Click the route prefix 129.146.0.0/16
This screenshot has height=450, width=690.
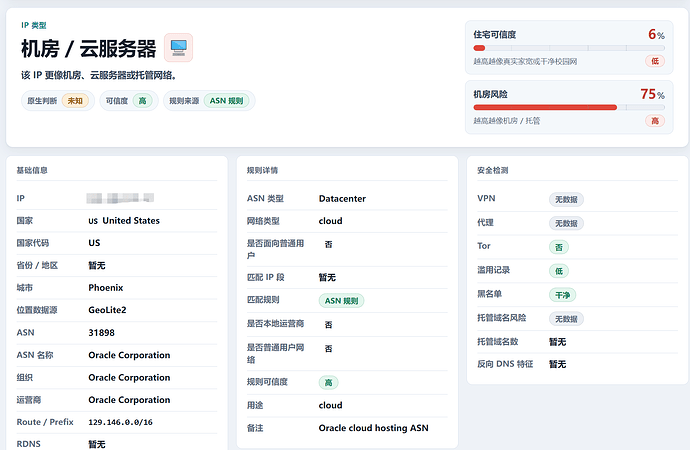click(x=121, y=422)
